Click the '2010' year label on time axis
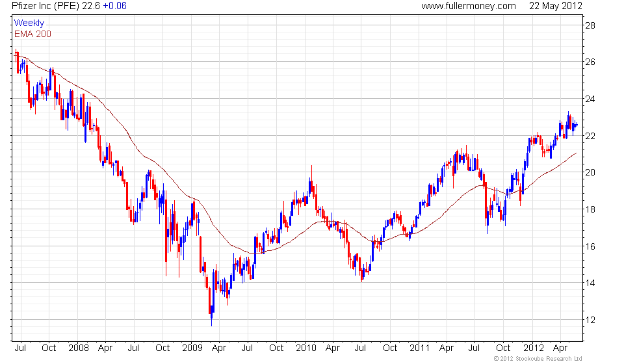637x364 pixels. point(306,348)
